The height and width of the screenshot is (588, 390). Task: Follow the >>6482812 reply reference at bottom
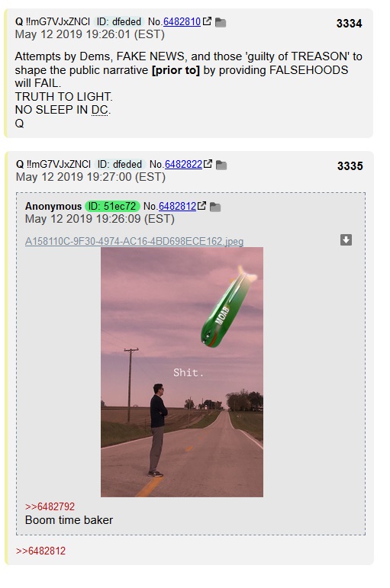pyautogui.click(x=41, y=551)
